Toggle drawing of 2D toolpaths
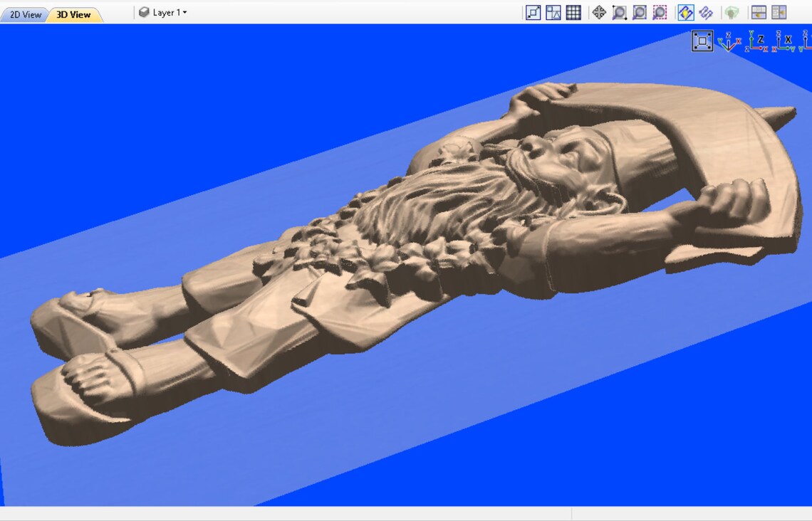Screen dimensions: 812x521 [685, 12]
